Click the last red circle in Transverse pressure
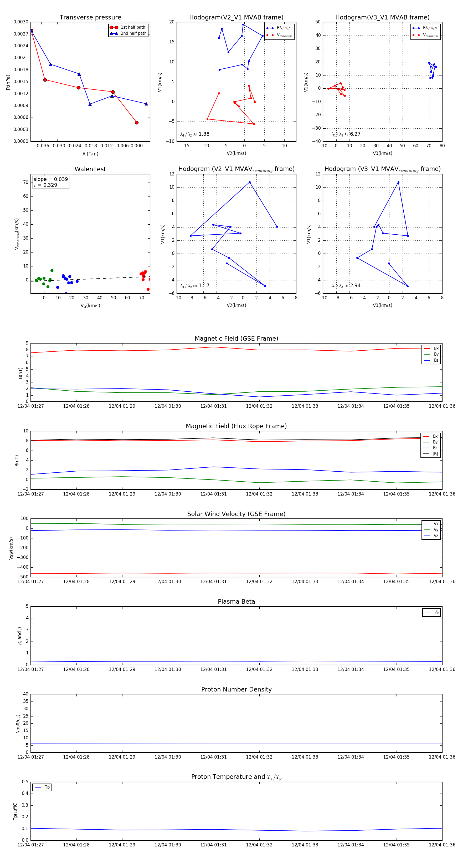The width and height of the screenshot is (473, 868). click(137, 123)
